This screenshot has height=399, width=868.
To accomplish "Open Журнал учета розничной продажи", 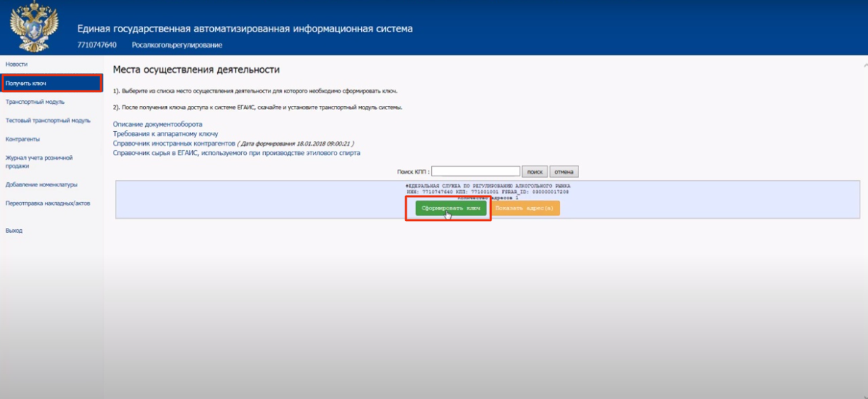I will [x=39, y=162].
